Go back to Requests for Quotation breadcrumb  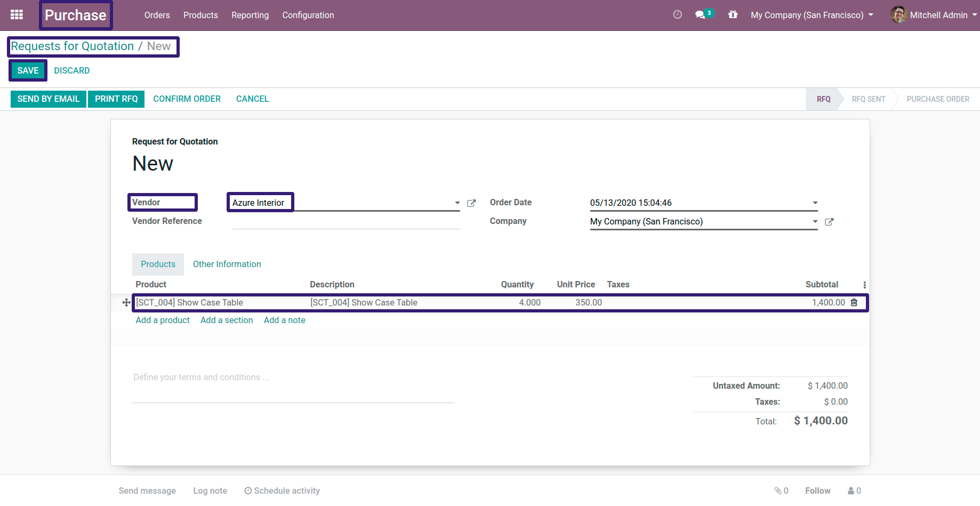pyautogui.click(x=73, y=46)
